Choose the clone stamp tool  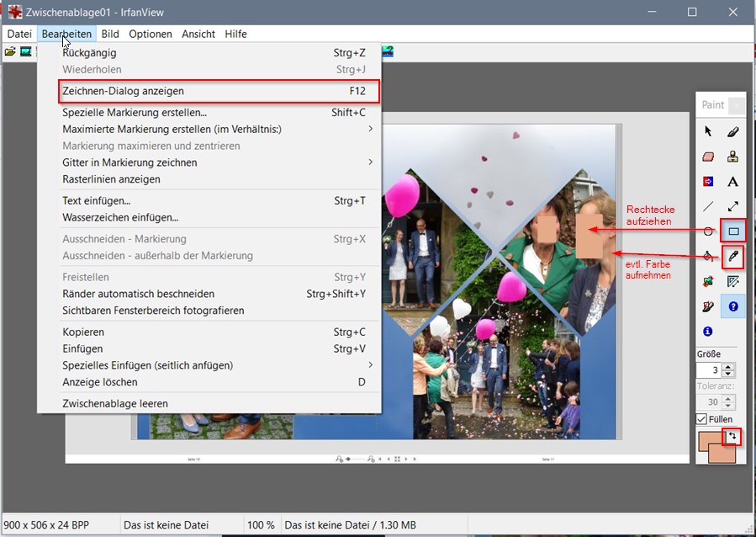point(732,157)
